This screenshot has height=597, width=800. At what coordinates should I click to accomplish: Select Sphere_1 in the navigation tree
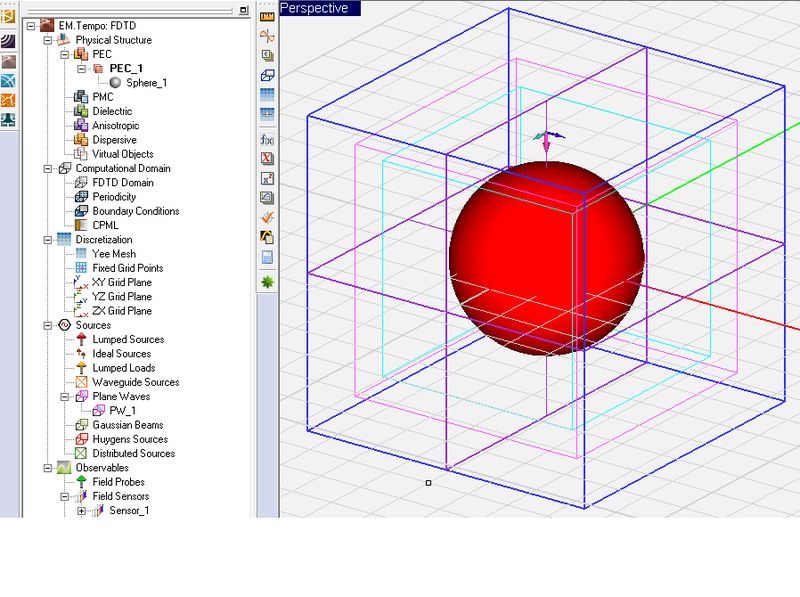point(146,83)
